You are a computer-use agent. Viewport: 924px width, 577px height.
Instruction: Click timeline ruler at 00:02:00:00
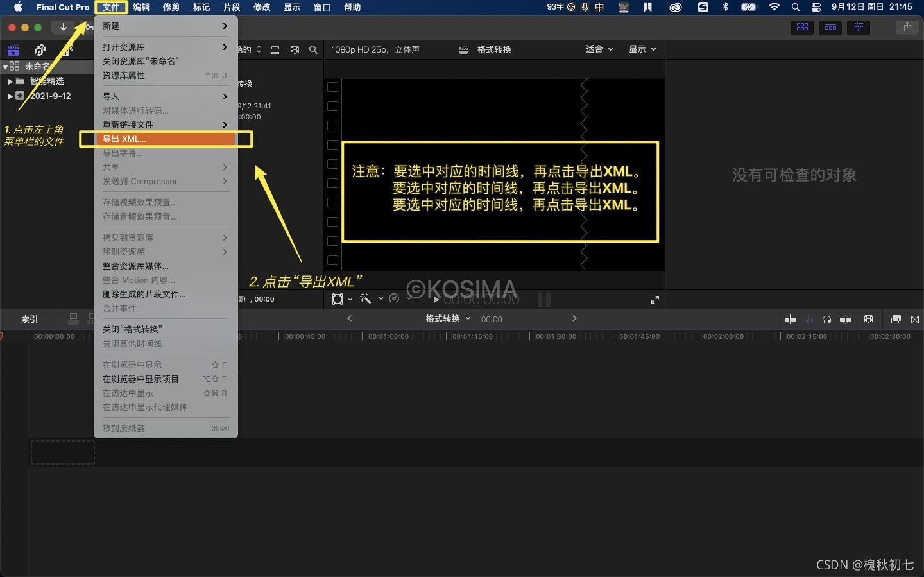tap(723, 336)
